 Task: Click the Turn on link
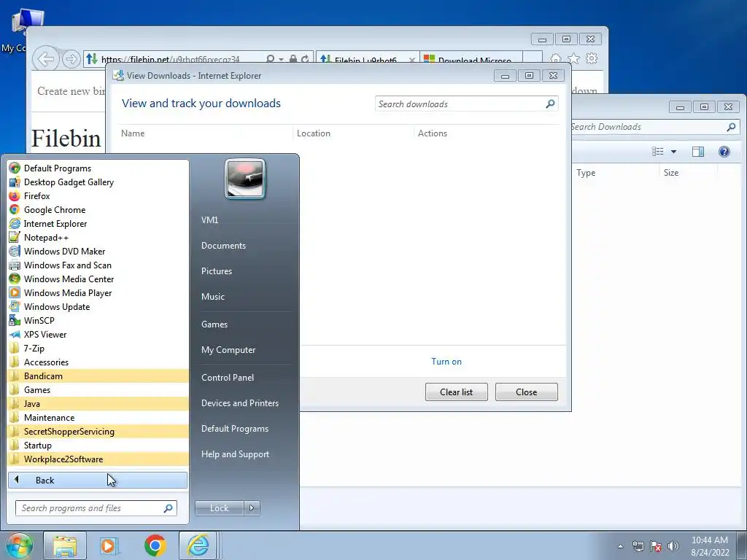(x=446, y=362)
